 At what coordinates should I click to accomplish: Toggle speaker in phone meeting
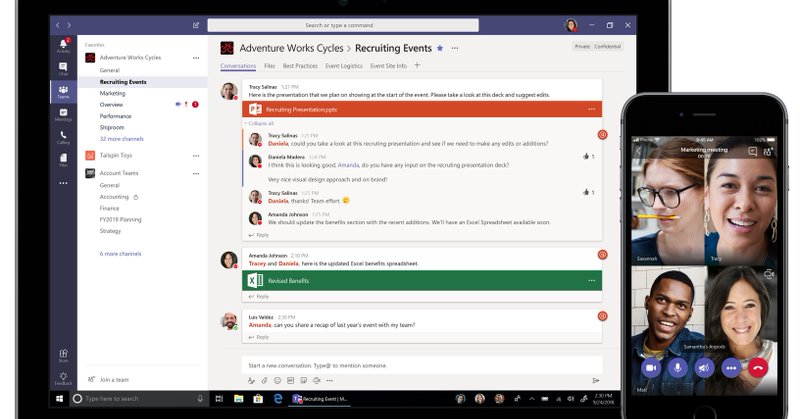coord(704,367)
